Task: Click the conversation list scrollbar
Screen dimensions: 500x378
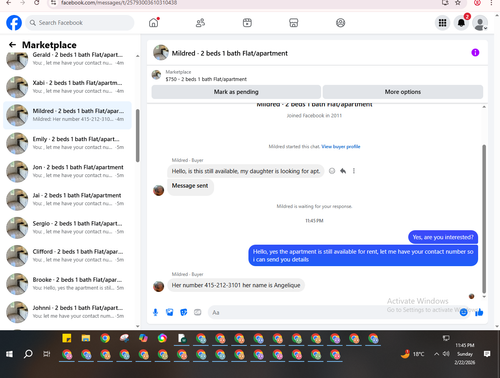Action: tap(137, 135)
